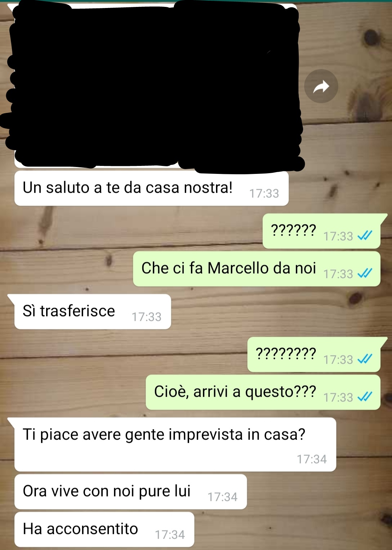Viewport: 392px width, 550px height.
Task: Select 'Ora vive con noi pure lui' message
Action: [131, 492]
